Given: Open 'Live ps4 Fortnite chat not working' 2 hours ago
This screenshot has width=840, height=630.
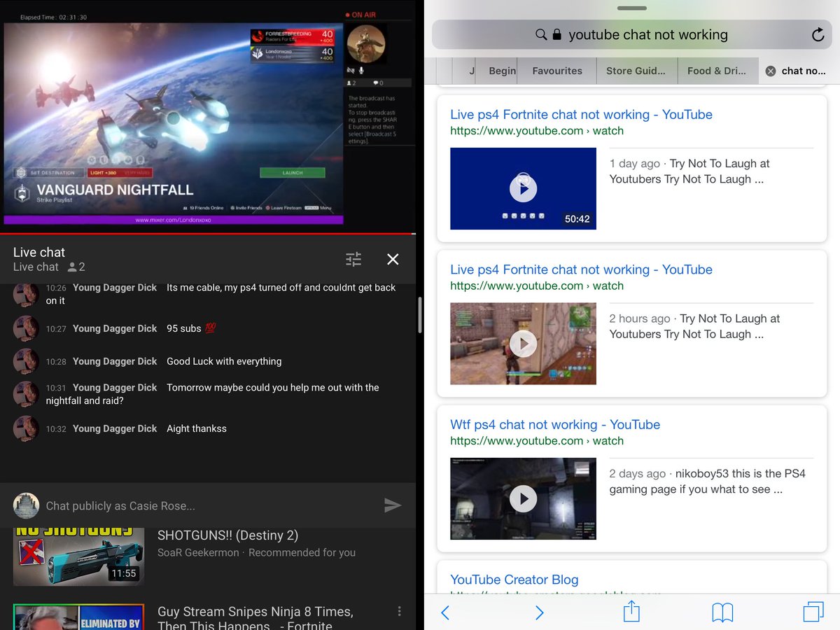Looking at the screenshot, I should point(581,269).
